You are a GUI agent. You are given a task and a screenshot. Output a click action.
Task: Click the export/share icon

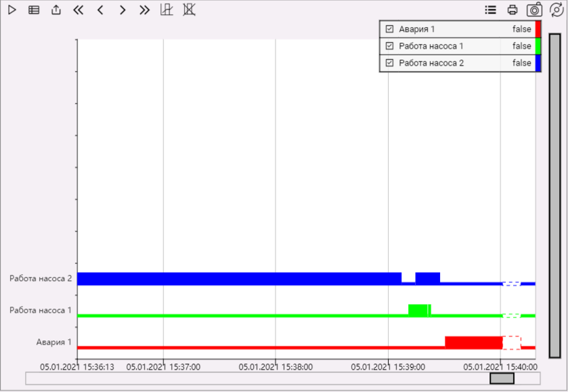[x=56, y=10]
